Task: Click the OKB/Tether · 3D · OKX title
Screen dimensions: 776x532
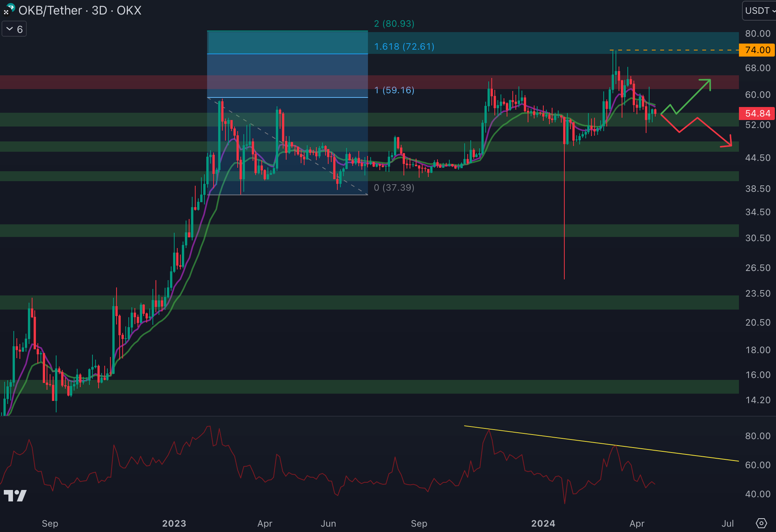Action: pyautogui.click(x=79, y=10)
